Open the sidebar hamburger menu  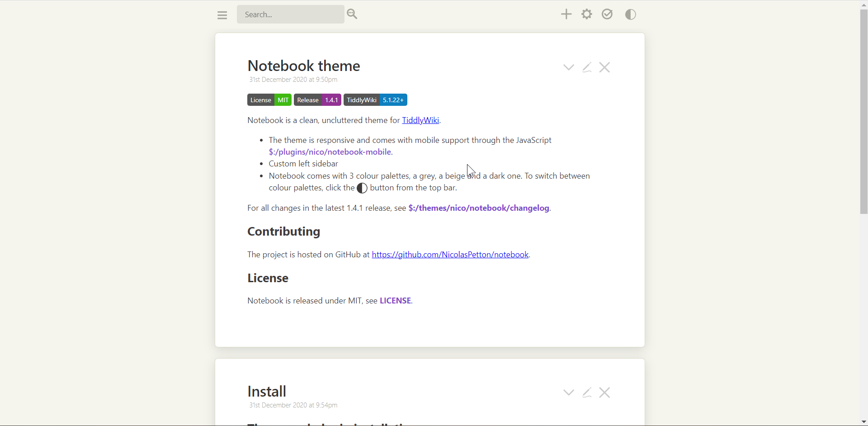point(222,15)
